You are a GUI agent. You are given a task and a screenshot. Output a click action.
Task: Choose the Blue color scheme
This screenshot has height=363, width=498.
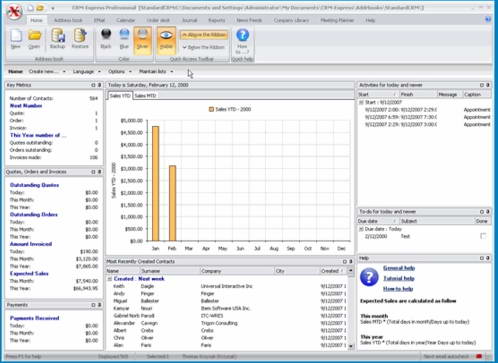124,39
